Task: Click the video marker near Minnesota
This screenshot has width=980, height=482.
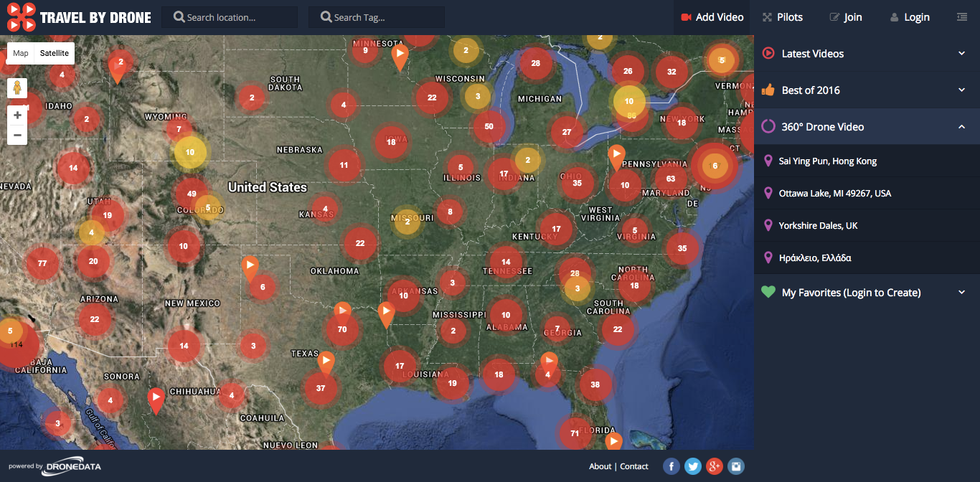Action: (x=399, y=56)
